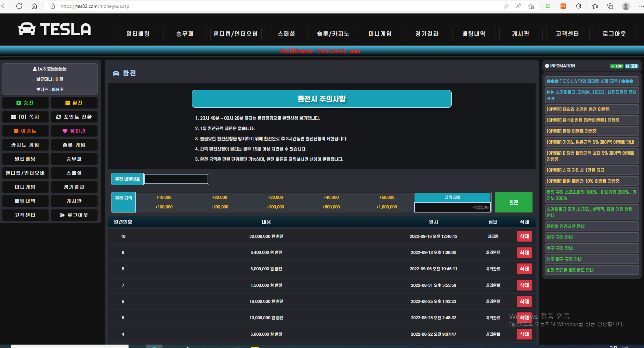Open 슬롯/카지노 in top navigation

(x=333, y=34)
